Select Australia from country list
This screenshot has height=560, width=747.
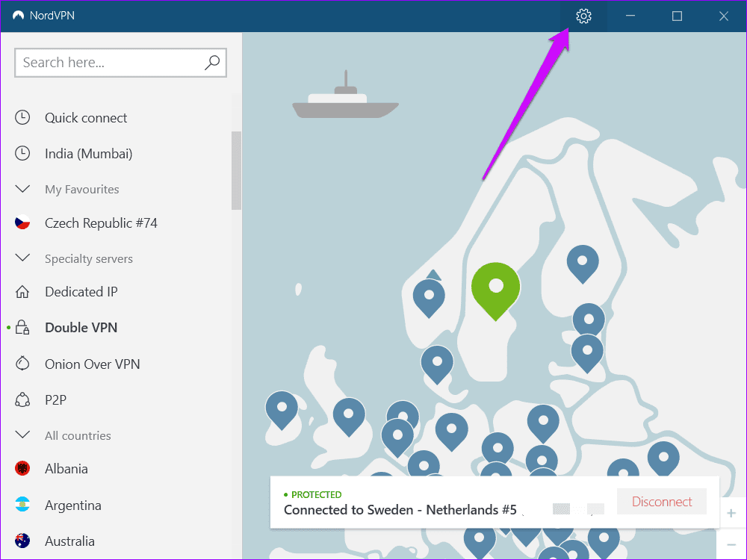click(69, 541)
